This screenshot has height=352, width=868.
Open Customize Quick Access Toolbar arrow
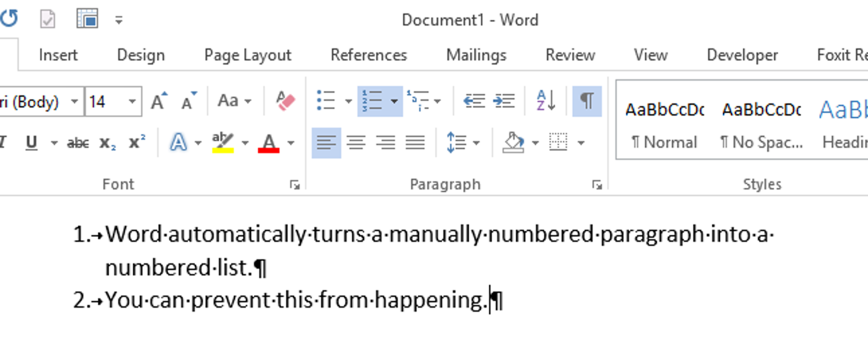(119, 20)
